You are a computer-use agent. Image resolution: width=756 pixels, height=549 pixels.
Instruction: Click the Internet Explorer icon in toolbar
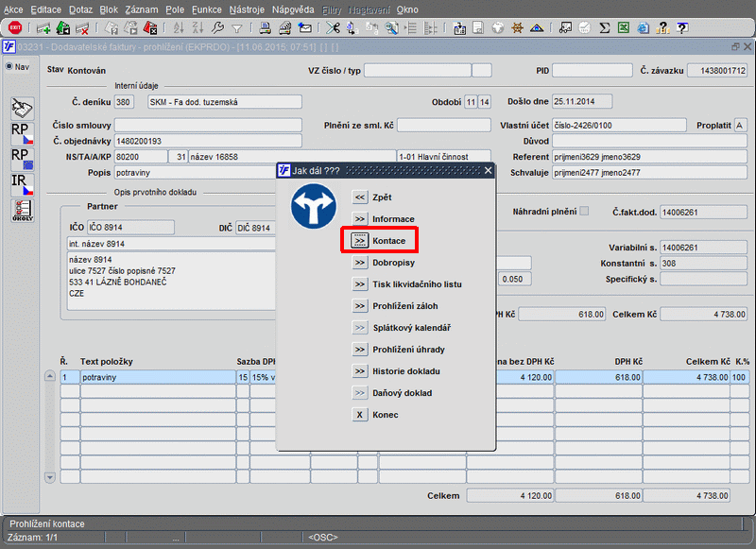(x=644, y=28)
